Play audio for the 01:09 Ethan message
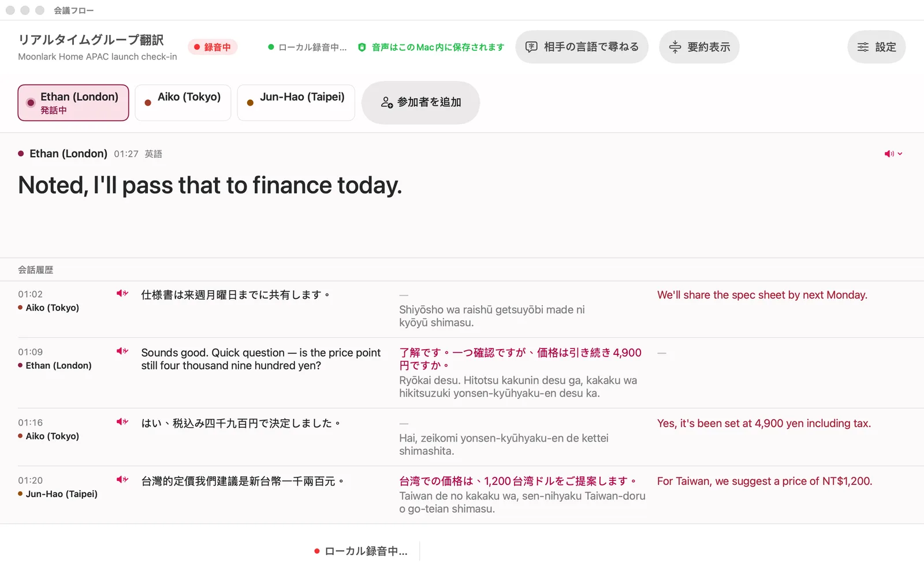This screenshot has height=578, width=924. 122,351
